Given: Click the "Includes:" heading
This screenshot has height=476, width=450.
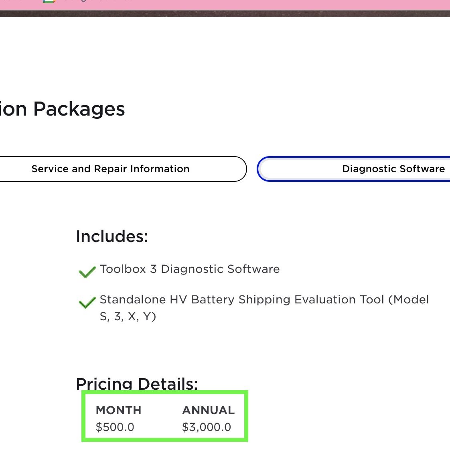Looking at the screenshot, I should point(112,236).
